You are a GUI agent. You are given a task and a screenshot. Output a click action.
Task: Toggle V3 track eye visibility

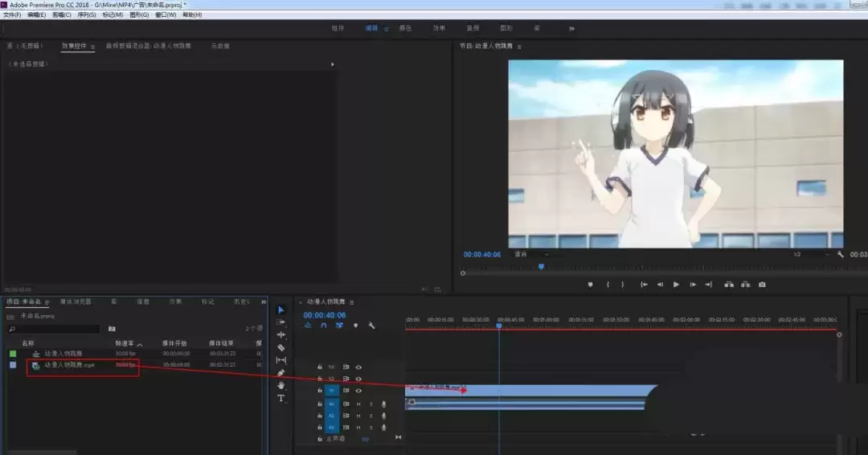tap(358, 367)
